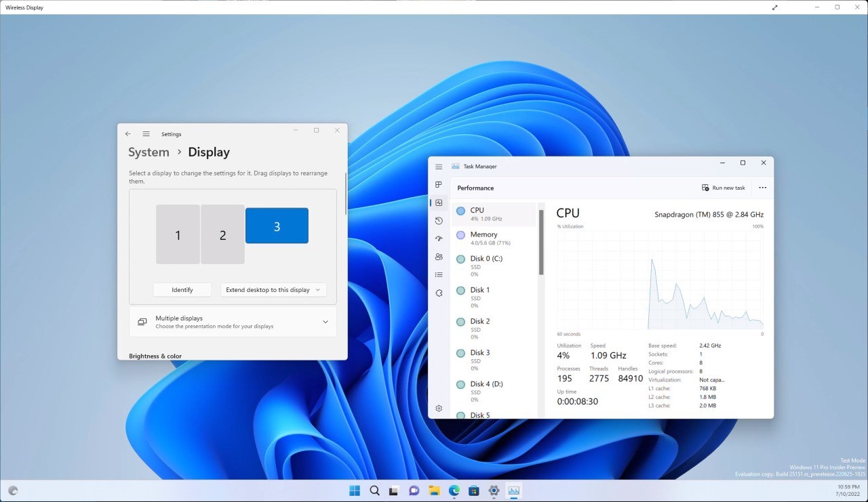Click Handles count 84910
The height and width of the screenshot is (502, 868).
pos(631,379)
